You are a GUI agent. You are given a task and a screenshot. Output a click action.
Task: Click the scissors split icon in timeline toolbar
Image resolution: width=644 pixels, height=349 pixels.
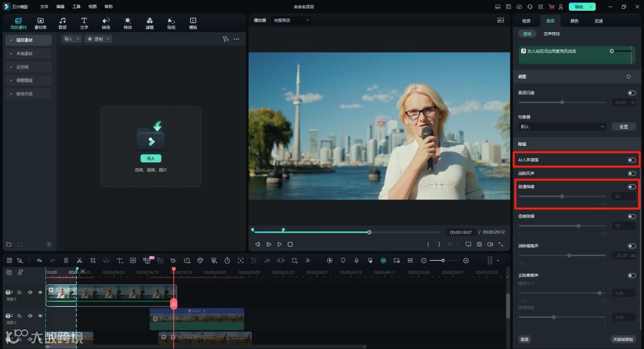coord(79,261)
